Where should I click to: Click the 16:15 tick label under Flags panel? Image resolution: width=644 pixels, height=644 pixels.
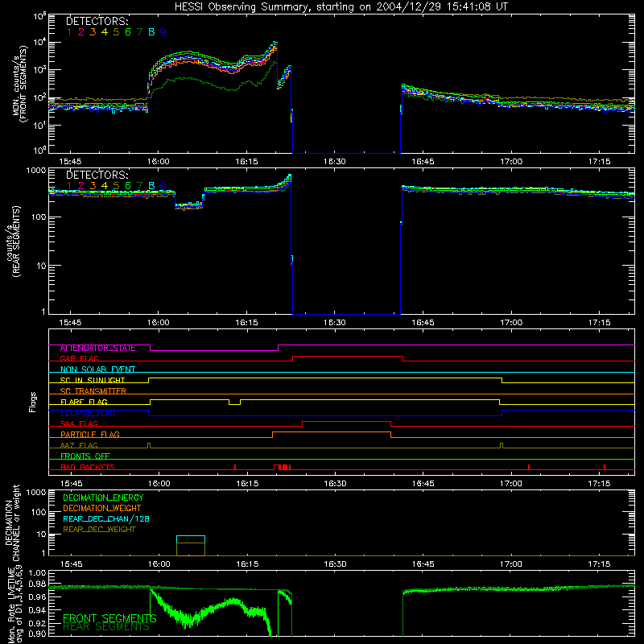click(x=247, y=484)
